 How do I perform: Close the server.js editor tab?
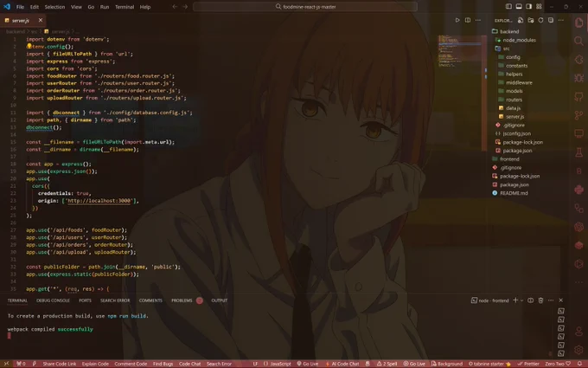point(41,20)
